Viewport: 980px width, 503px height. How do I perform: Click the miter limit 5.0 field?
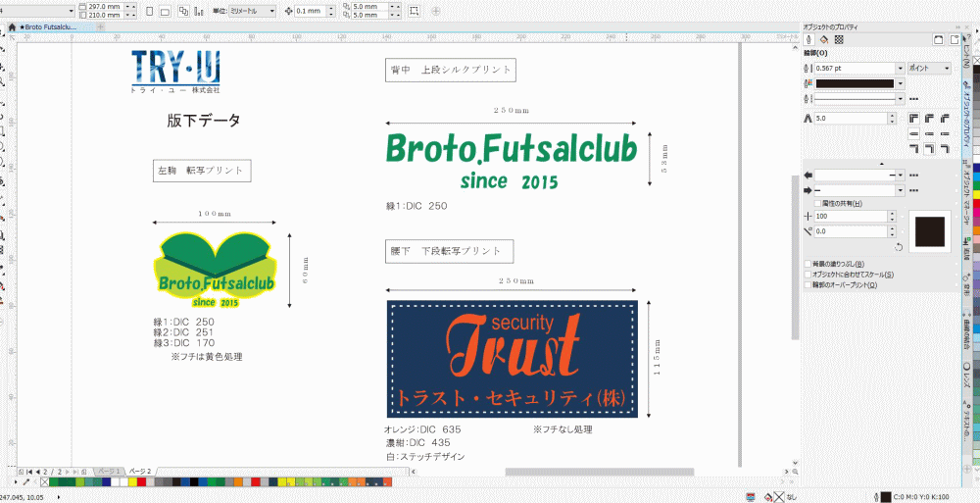tap(852, 118)
